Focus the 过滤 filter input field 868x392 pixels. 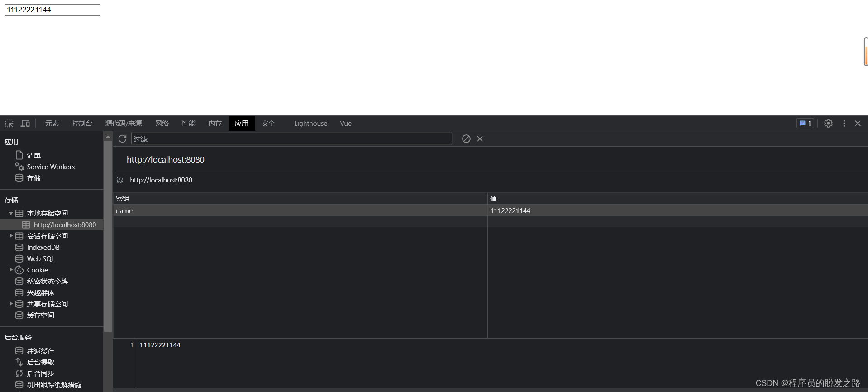click(x=291, y=139)
